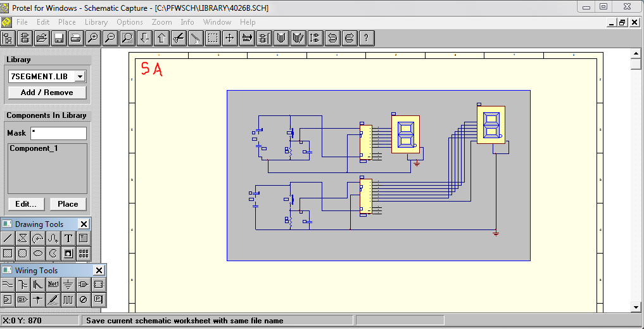Open the Zoom menu
644x329 pixels.
point(162,22)
